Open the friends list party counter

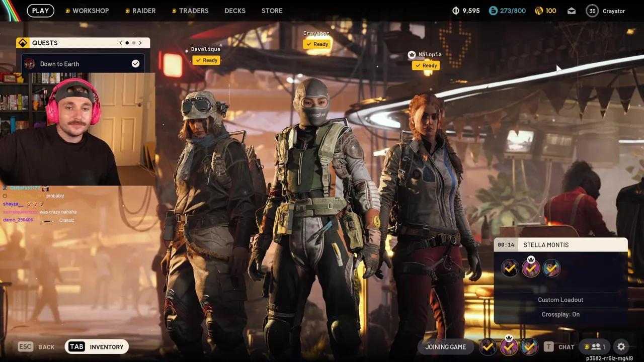594,346
